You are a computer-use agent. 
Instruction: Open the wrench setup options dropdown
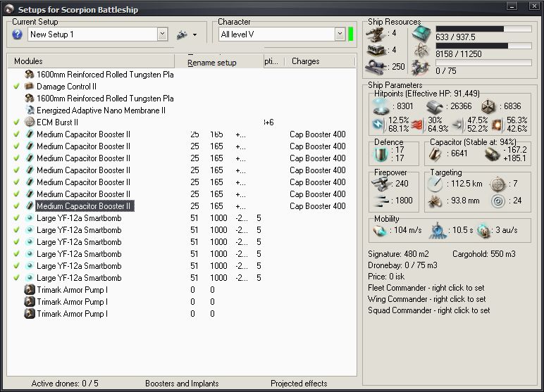coord(186,34)
